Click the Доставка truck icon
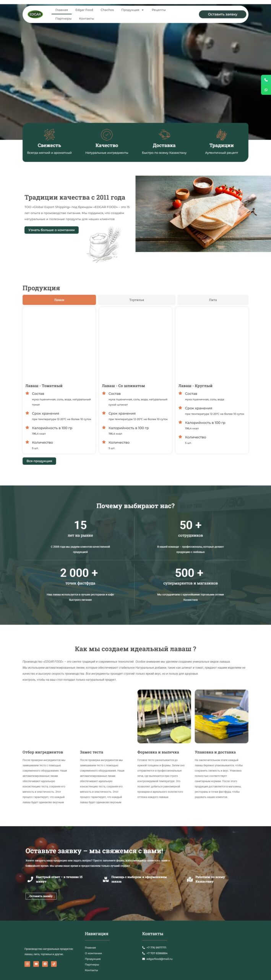The height and width of the screenshot is (980, 271). point(164,134)
